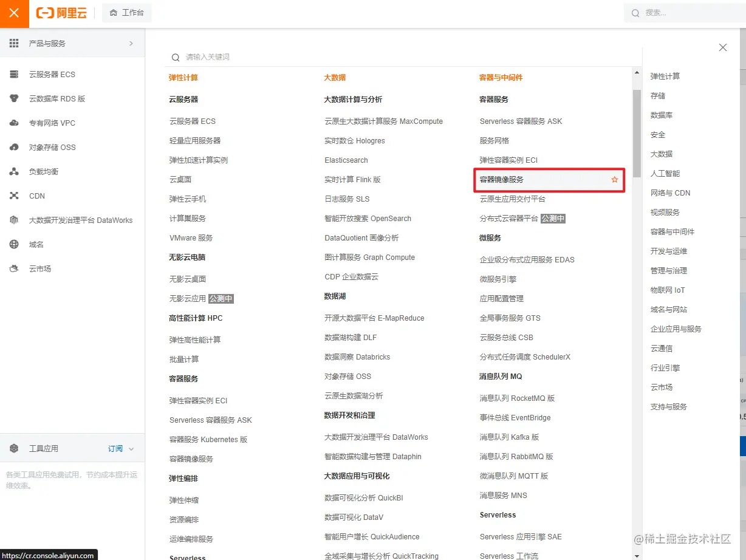This screenshot has height=560, width=746.
Task: Open 消息队列 Kafka 版
Action: [510, 437]
